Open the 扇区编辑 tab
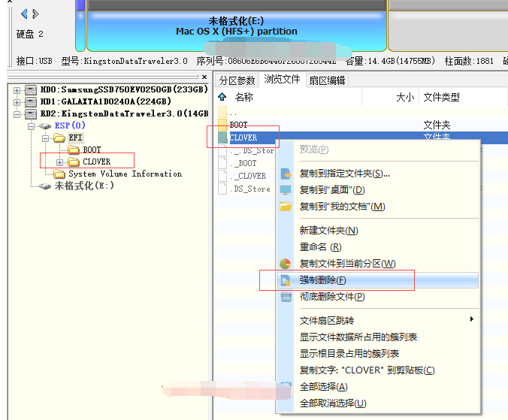Image resolution: width=508 pixels, height=420 pixels. (x=327, y=80)
